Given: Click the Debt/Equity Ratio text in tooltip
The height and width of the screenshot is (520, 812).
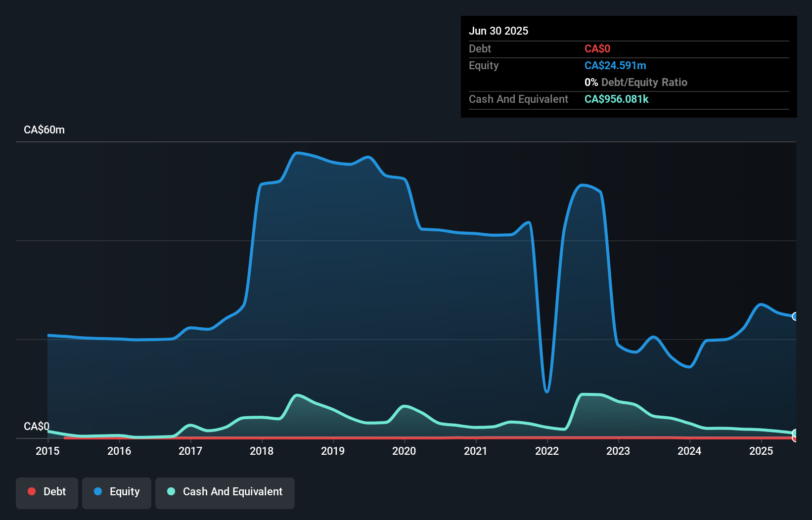Looking at the screenshot, I should 644,82.
